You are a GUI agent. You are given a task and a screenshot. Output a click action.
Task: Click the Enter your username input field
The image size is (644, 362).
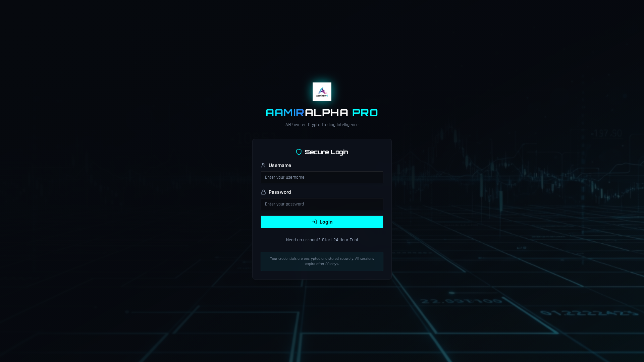(x=322, y=177)
